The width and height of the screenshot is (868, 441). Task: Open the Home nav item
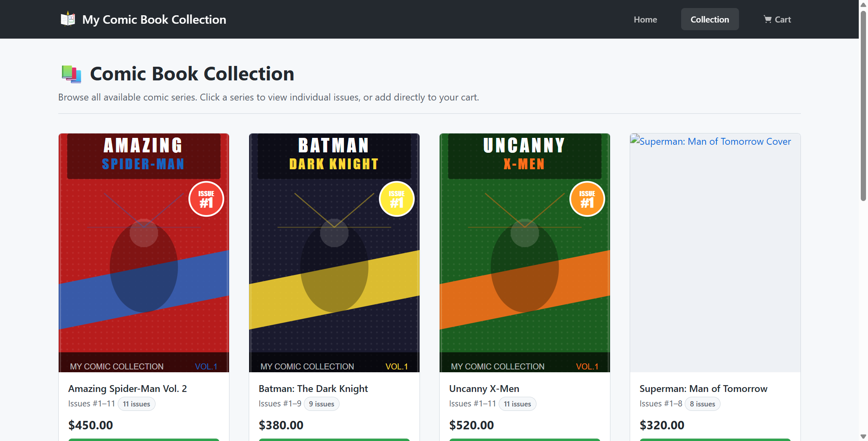[645, 19]
